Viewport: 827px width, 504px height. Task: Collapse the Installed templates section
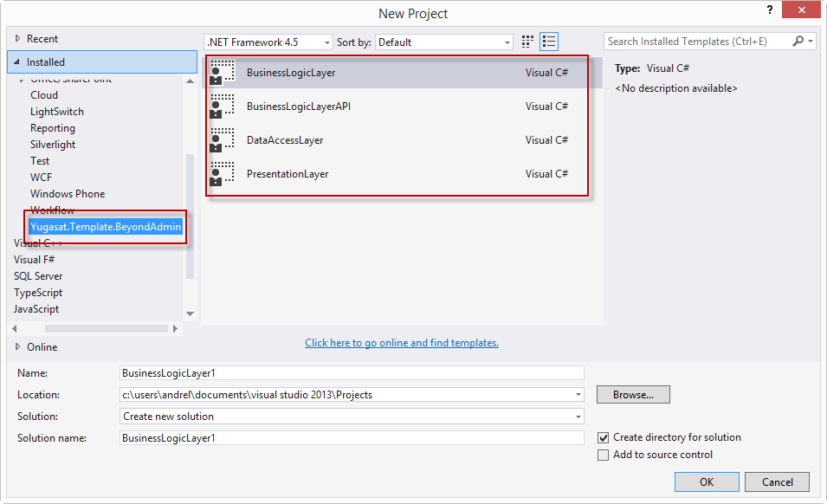17,61
